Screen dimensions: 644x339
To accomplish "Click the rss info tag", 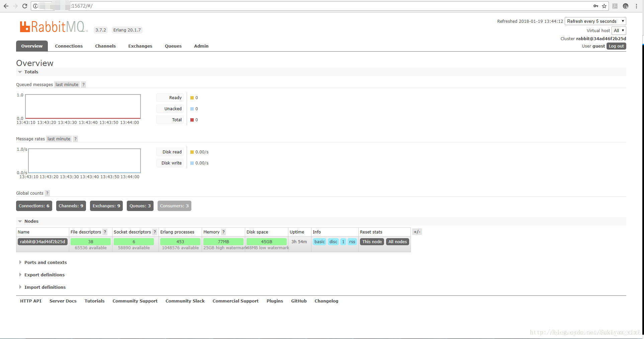I will click(x=352, y=242).
